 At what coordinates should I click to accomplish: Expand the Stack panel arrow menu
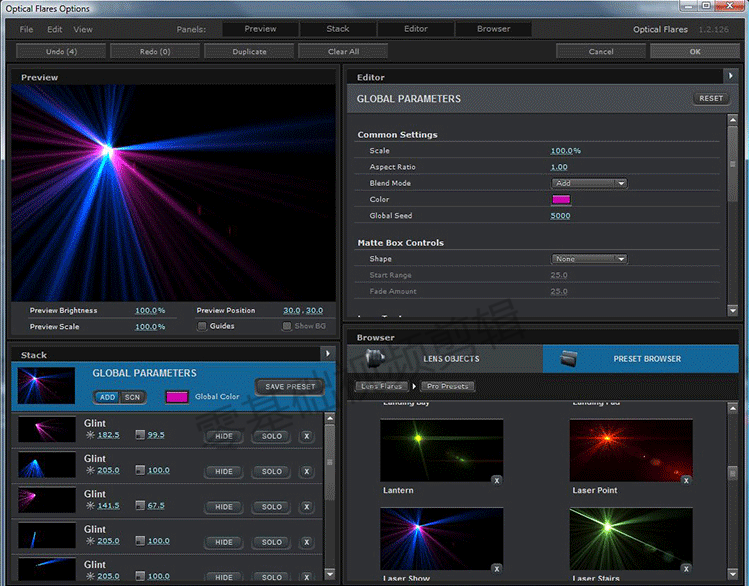327,354
